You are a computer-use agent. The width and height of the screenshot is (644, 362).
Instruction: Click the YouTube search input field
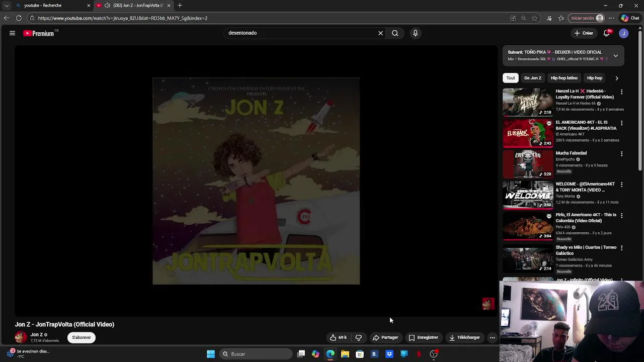[x=300, y=33]
